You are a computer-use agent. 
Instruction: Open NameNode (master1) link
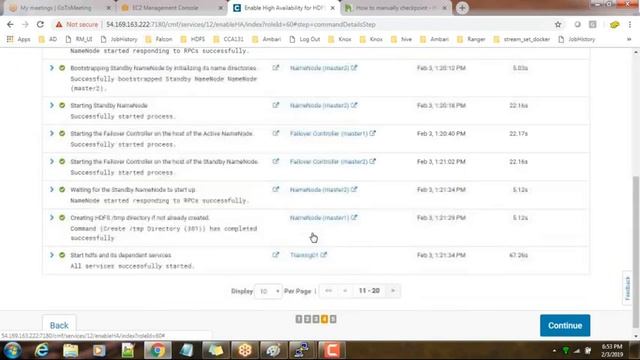tap(323, 218)
